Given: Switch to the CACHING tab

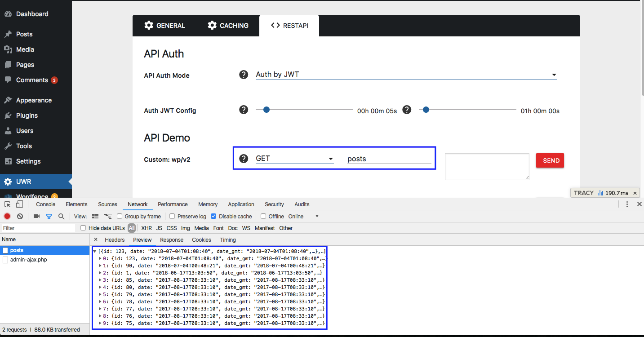Looking at the screenshot, I should [x=228, y=26].
